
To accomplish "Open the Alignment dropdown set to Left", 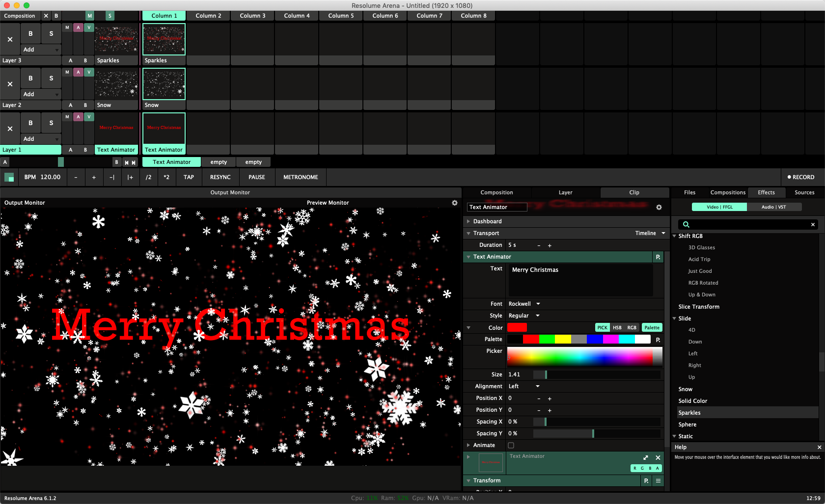I will pos(524,386).
